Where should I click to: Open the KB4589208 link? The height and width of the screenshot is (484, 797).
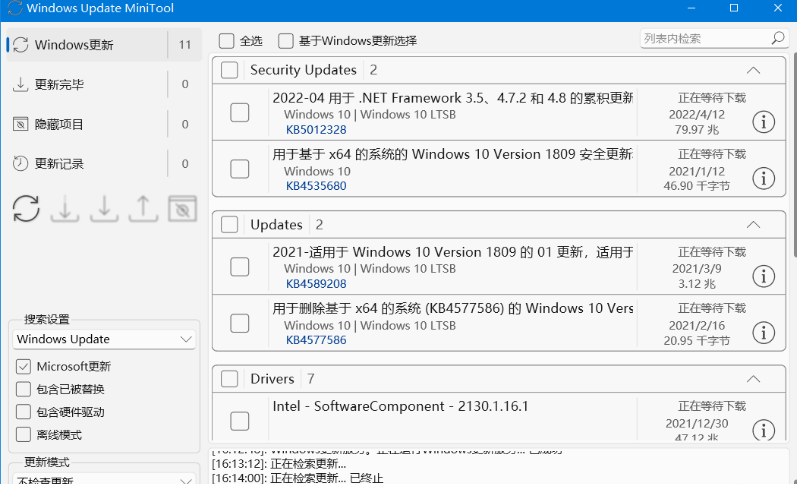[316, 284]
